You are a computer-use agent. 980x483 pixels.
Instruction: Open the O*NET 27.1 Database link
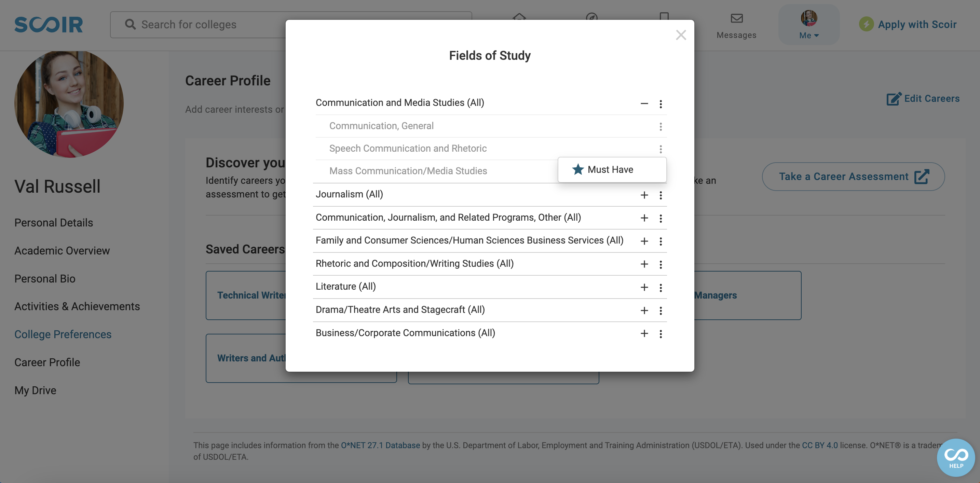point(380,445)
